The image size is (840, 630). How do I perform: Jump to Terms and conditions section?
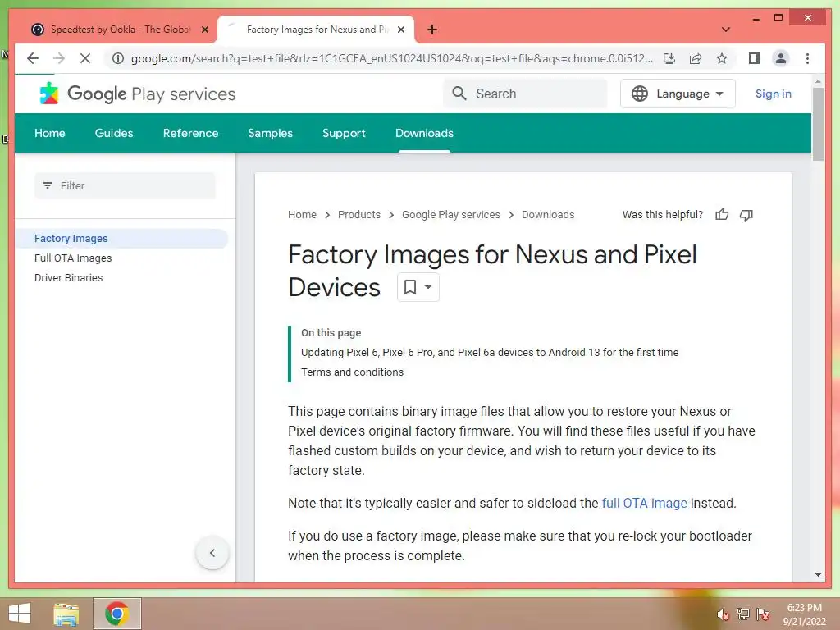pos(352,372)
